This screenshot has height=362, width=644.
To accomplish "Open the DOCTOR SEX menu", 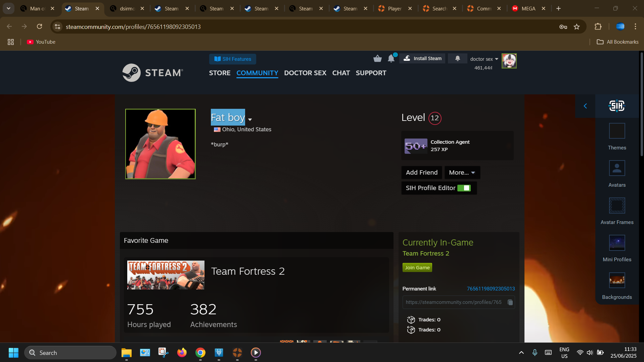I will (305, 73).
